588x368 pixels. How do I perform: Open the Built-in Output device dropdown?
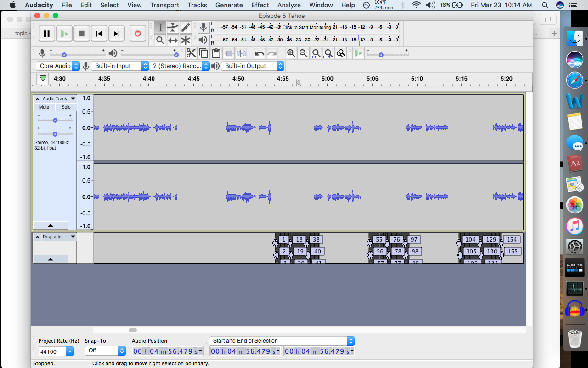[253, 66]
